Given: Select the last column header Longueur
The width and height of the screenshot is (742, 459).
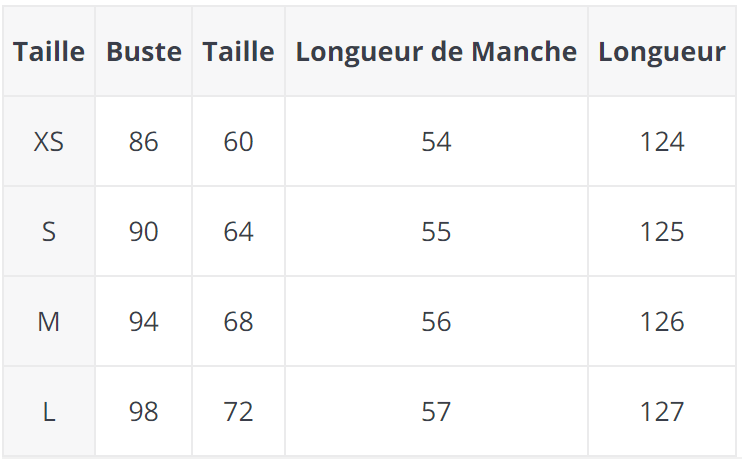Looking at the screenshot, I should [661, 52].
